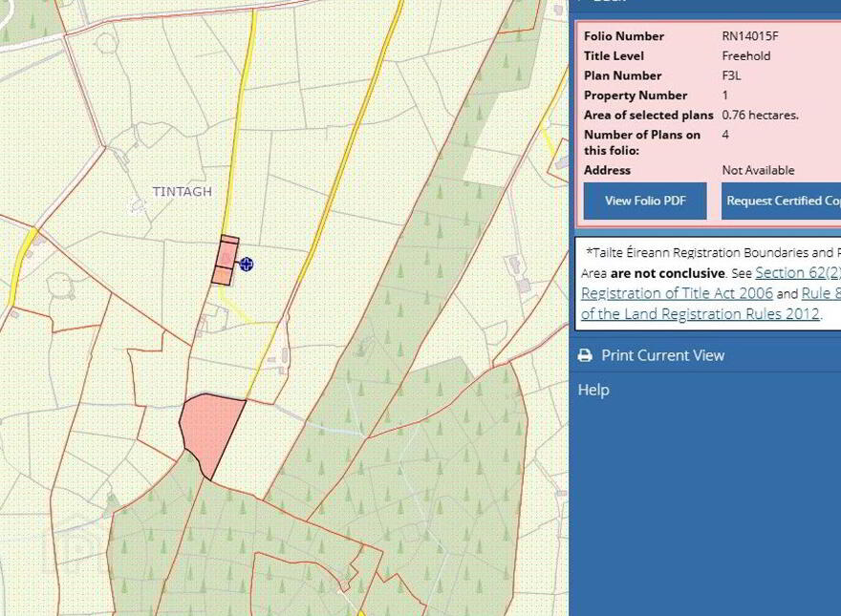Click the Property Number label

click(x=636, y=96)
